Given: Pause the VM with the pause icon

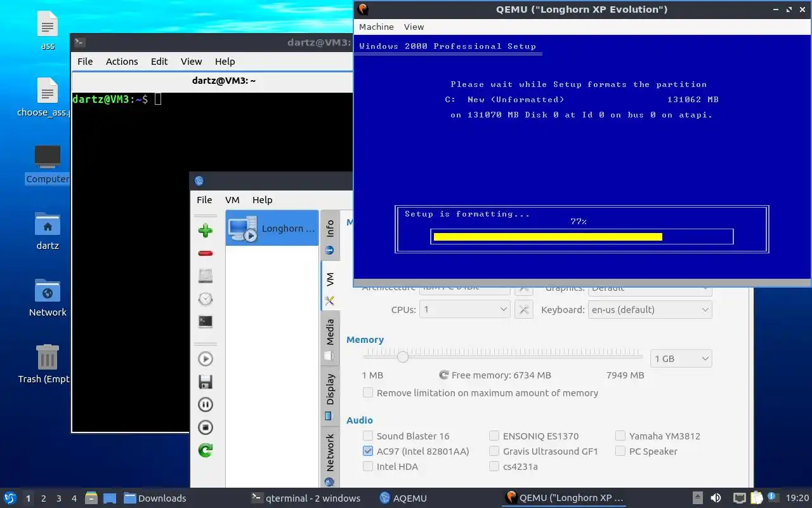Looking at the screenshot, I should (205, 404).
